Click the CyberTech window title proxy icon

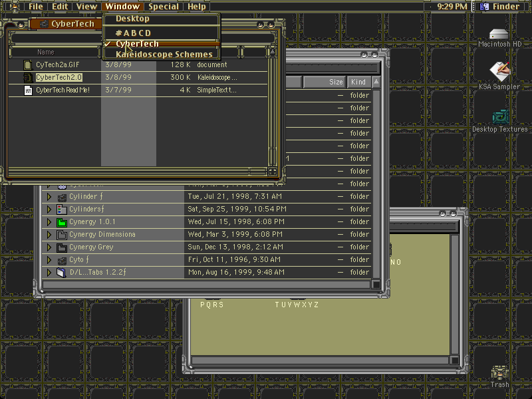coord(44,24)
